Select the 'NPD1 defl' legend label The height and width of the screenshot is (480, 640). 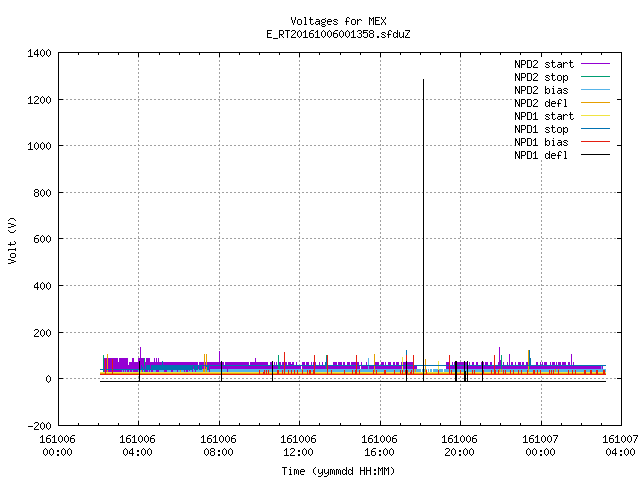tap(541, 156)
